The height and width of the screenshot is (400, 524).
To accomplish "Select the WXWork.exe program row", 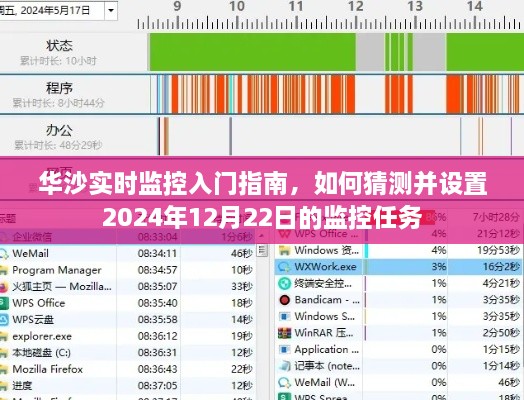I will 399,267.
